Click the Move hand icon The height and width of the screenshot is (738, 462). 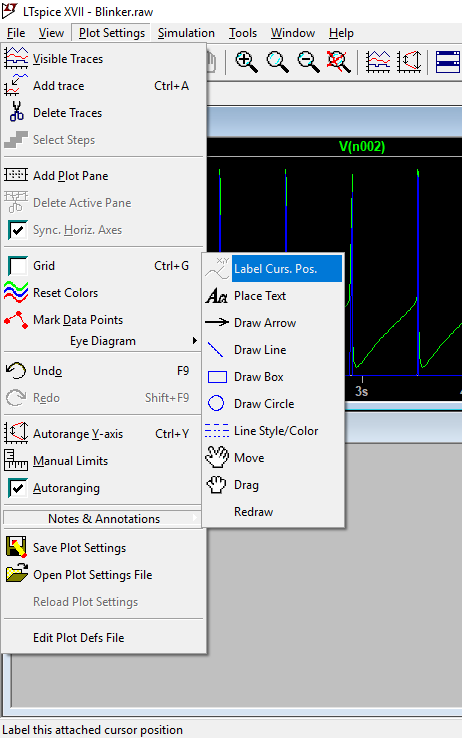[217, 457]
